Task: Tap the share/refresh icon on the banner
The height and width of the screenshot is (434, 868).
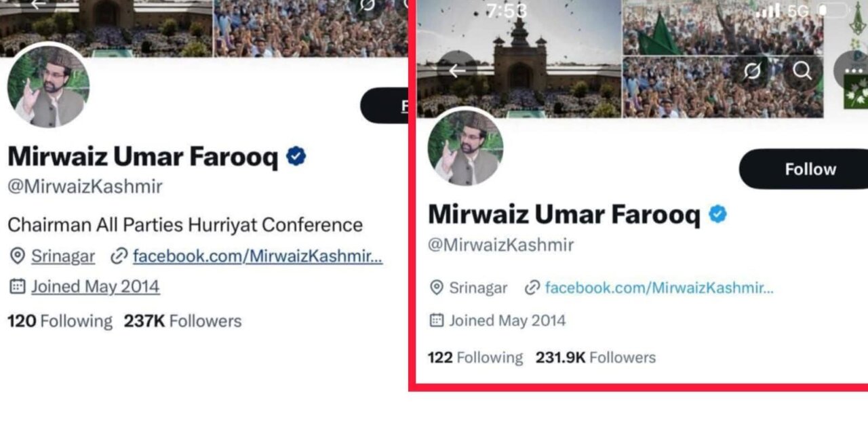Action: tap(751, 70)
